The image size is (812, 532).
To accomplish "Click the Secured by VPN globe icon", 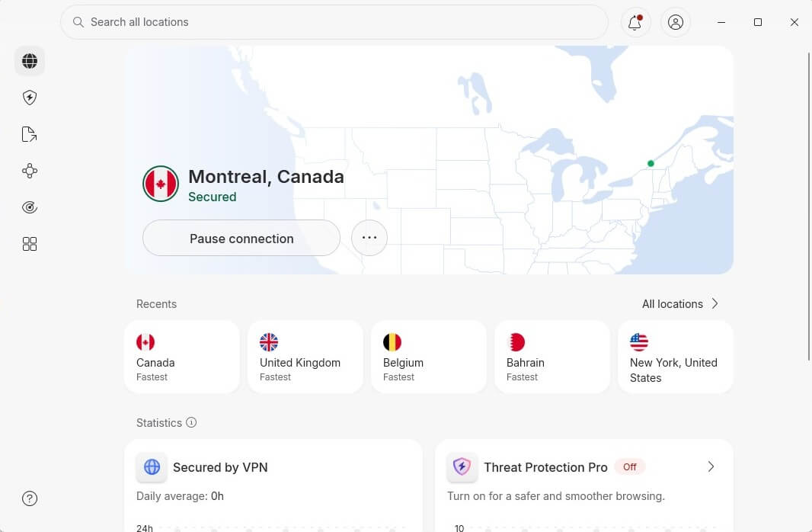I will [152, 466].
